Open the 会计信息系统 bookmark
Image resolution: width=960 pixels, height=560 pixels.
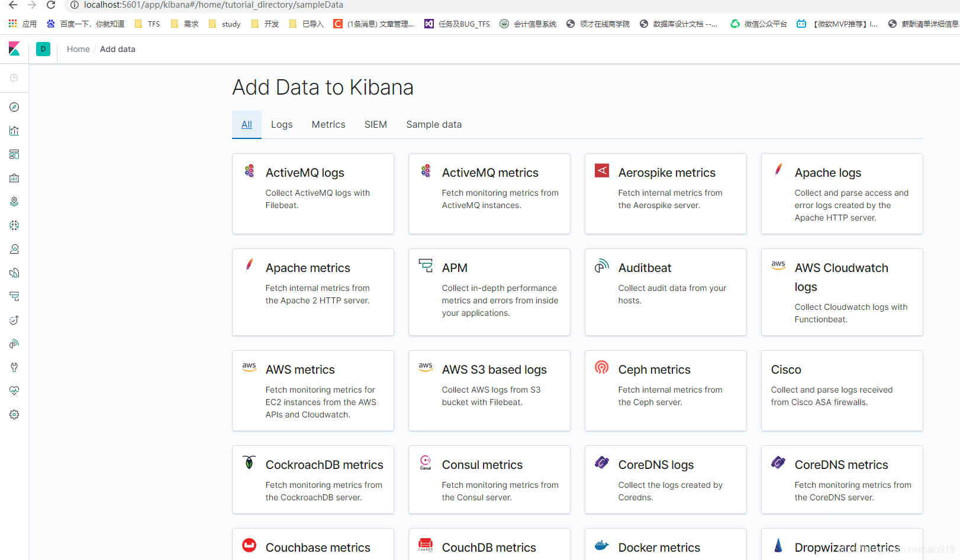[x=528, y=24]
